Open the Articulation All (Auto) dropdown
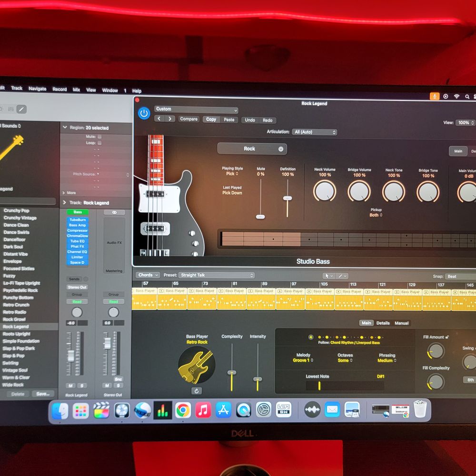Screen dimensions: 476x476 click(x=315, y=132)
